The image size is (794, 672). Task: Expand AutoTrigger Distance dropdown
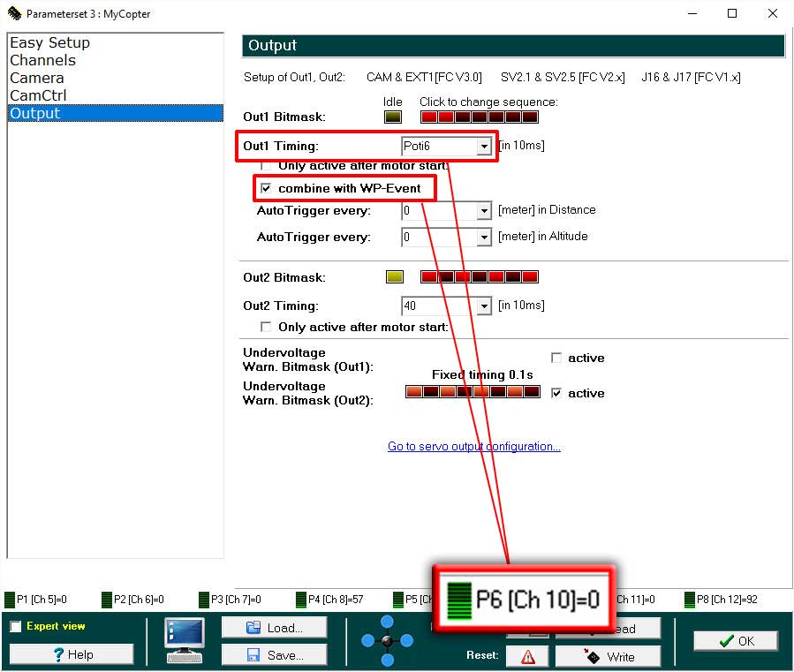pos(483,211)
